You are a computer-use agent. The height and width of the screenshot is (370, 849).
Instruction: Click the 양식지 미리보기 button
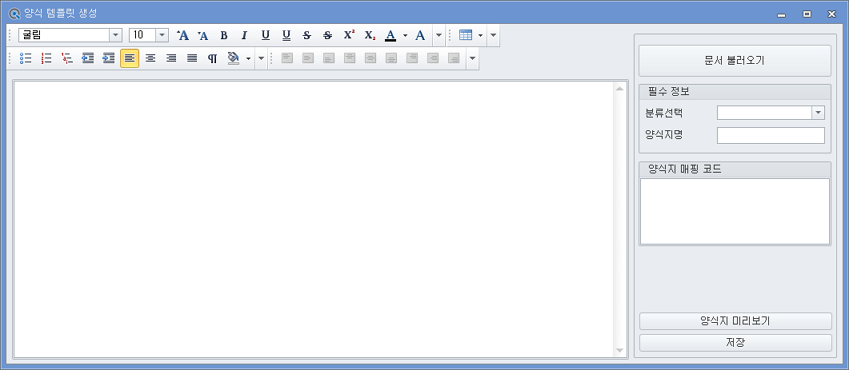[x=735, y=321]
